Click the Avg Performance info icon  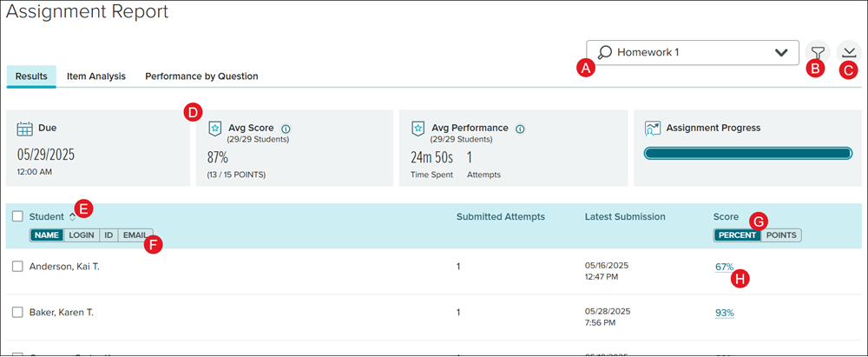coord(520,129)
